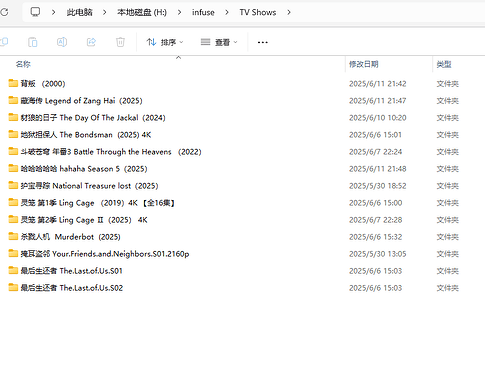The height and width of the screenshot is (375, 485).
Task: Navigate to 本地磁盘 (H:) in breadcrumb
Action: pyautogui.click(x=142, y=12)
